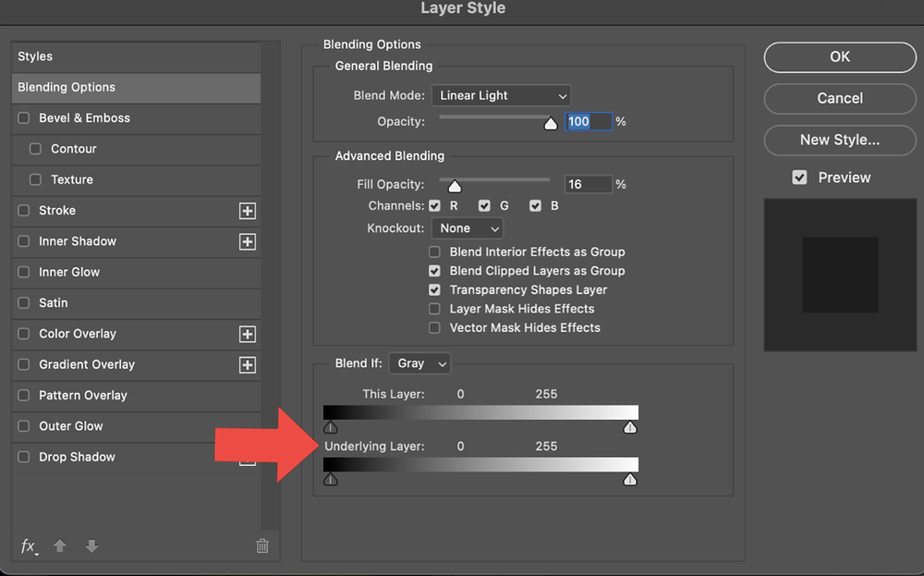Enable the Inner Glow checkbox
The image size is (924, 576).
coord(24,272)
